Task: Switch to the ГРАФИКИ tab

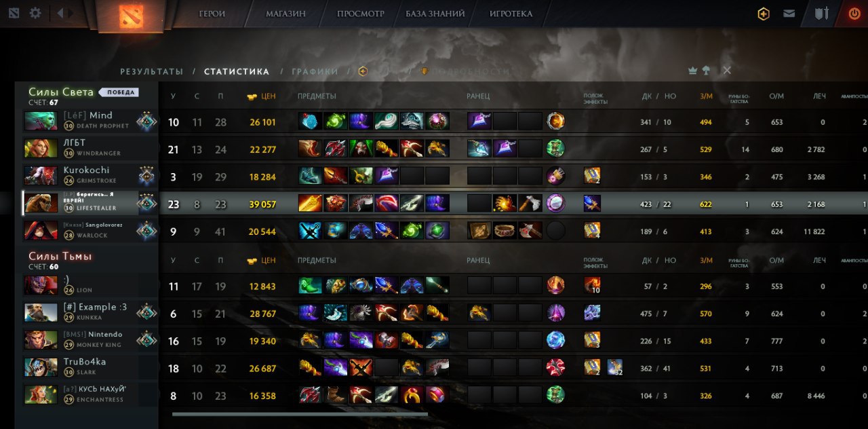Action: click(315, 71)
